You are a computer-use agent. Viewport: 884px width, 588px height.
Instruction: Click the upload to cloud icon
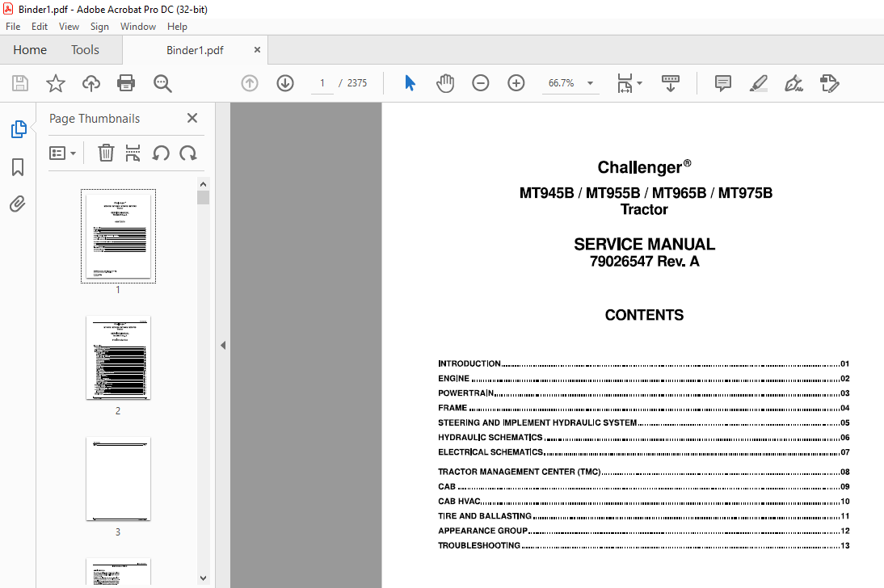(91, 83)
